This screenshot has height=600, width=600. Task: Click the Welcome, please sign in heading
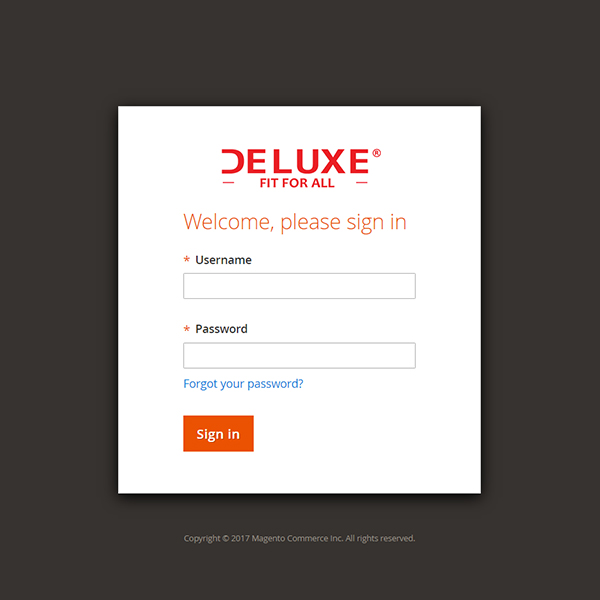tap(295, 222)
